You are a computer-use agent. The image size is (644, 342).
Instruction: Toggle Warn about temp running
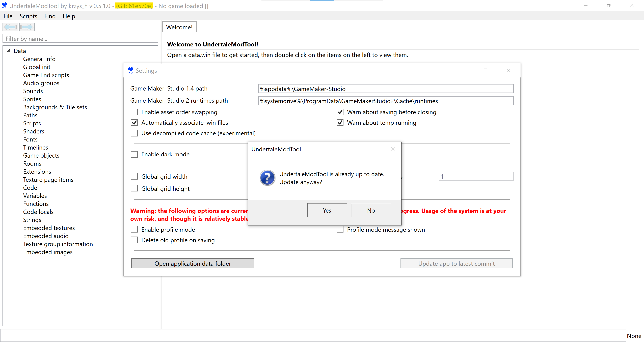pyautogui.click(x=340, y=123)
